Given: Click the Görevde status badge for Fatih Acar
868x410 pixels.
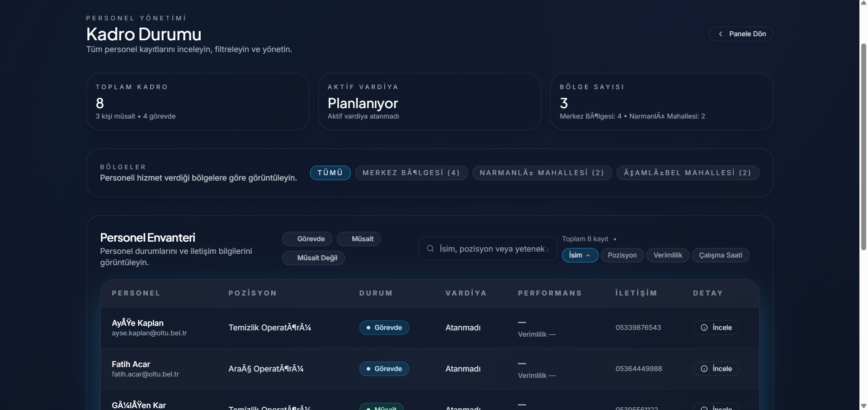Looking at the screenshot, I should [384, 369].
